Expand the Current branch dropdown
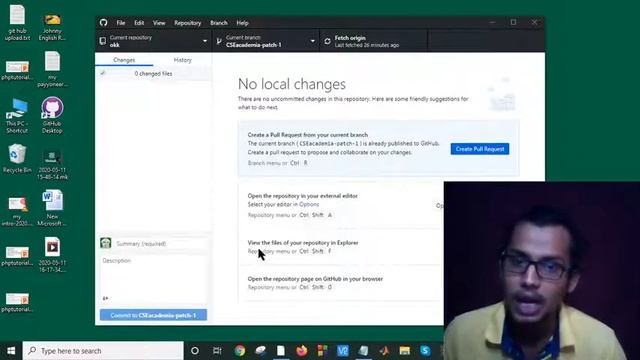 tap(265, 41)
